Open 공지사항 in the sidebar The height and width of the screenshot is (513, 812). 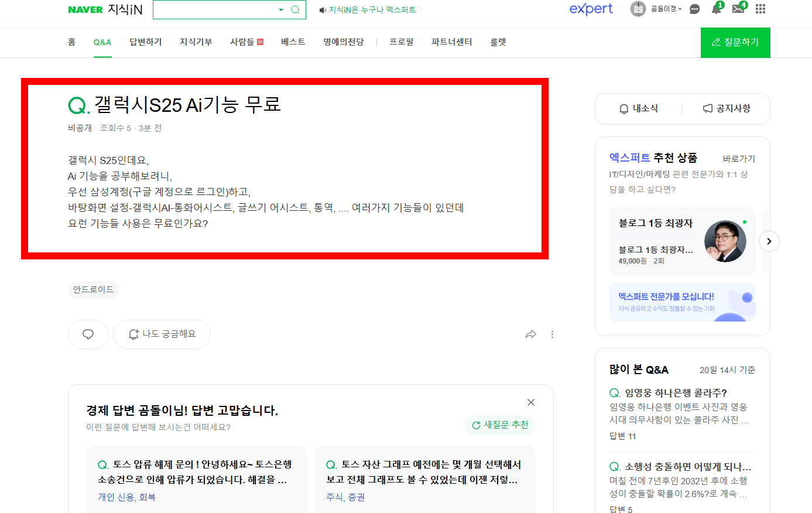[727, 108]
